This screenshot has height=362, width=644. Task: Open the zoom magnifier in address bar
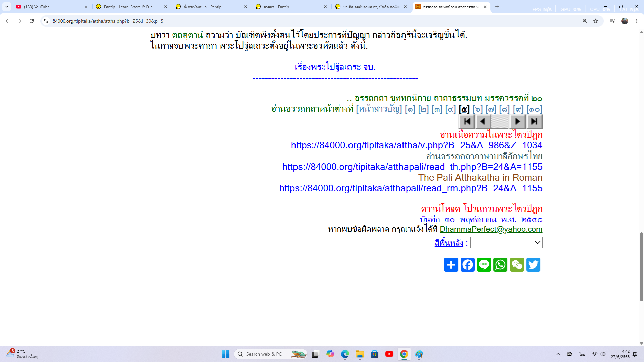point(585,21)
